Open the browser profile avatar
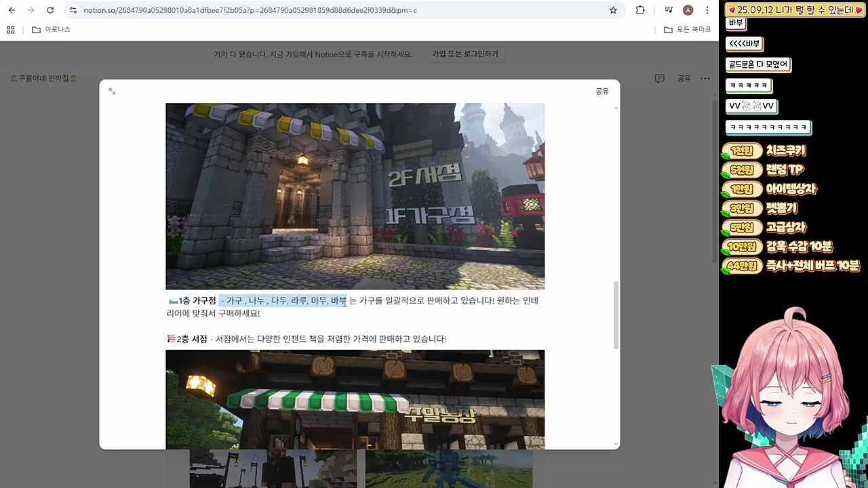Image resolution: width=868 pixels, height=488 pixels. pos(688,10)
